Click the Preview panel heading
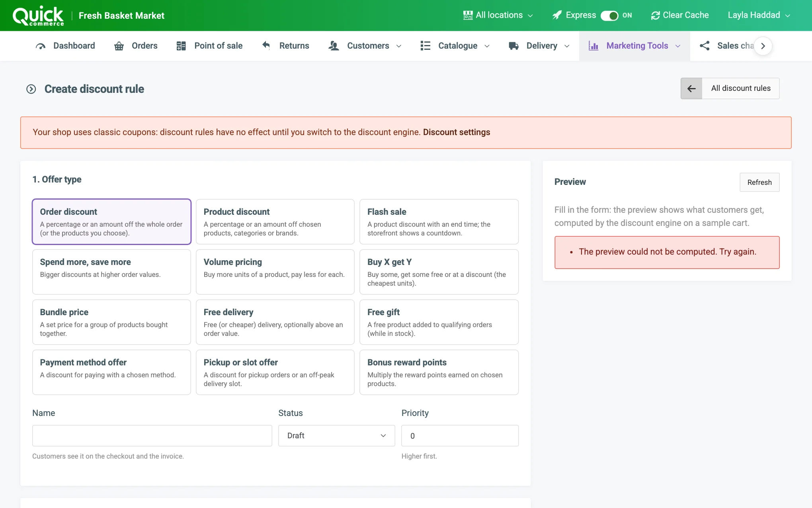 click(x=570, y=182)
